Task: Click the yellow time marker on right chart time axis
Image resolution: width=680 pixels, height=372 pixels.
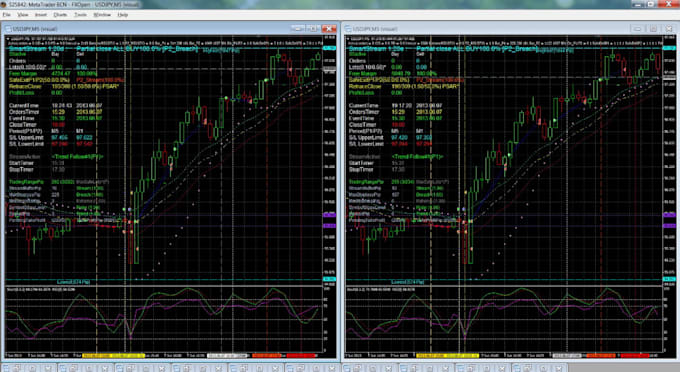Action: click(x=447, y=356)
